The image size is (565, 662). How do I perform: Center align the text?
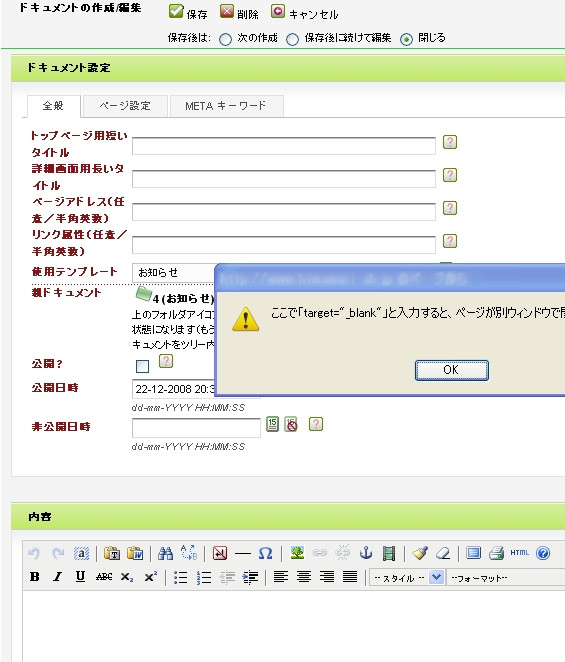(x=304, y=577)
